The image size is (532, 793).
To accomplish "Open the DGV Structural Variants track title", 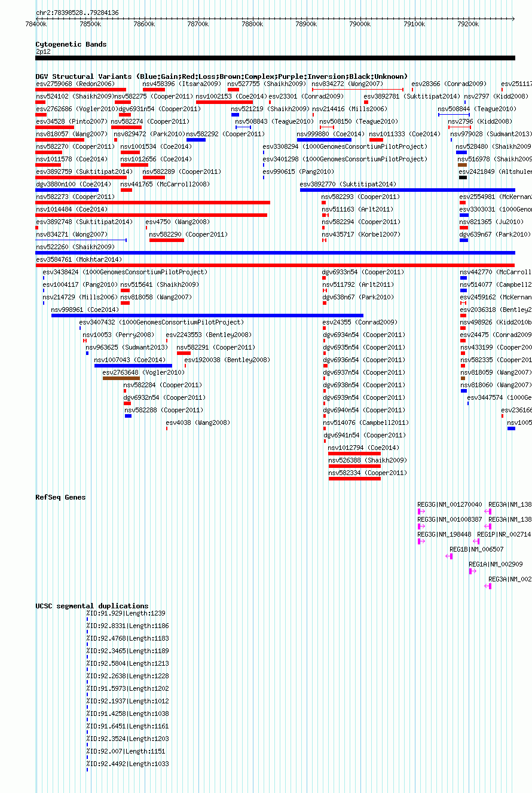I will coord(221,76).
